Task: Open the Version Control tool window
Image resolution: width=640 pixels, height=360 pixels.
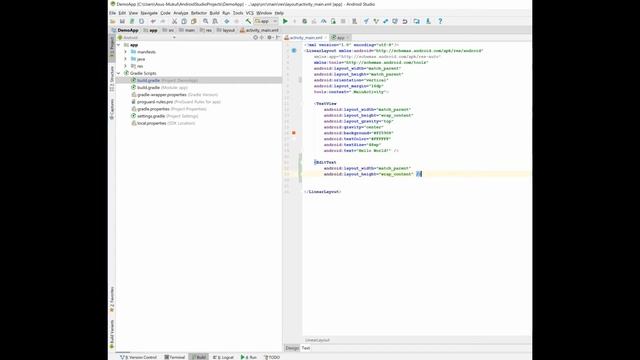Action: coord(138,357)
